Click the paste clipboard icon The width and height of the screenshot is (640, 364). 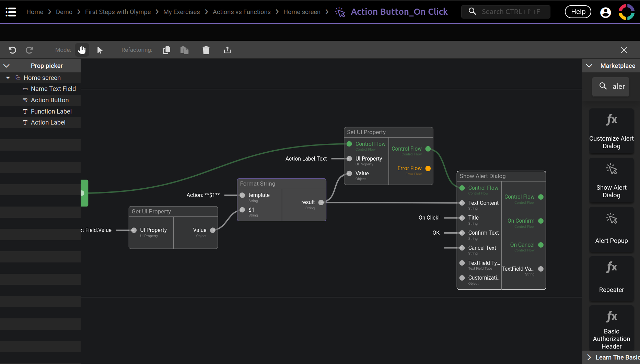tap(185, 50)
